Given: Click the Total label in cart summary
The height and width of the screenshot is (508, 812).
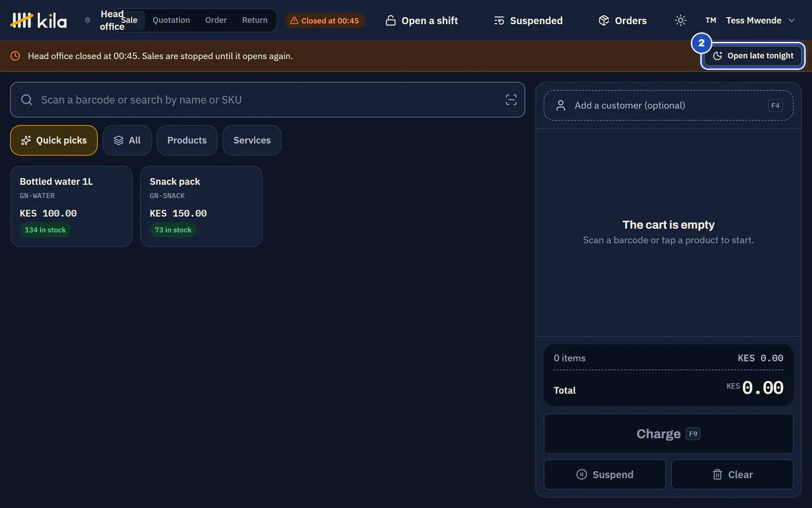Looking at the screenshot, I should tap(565, 391).
